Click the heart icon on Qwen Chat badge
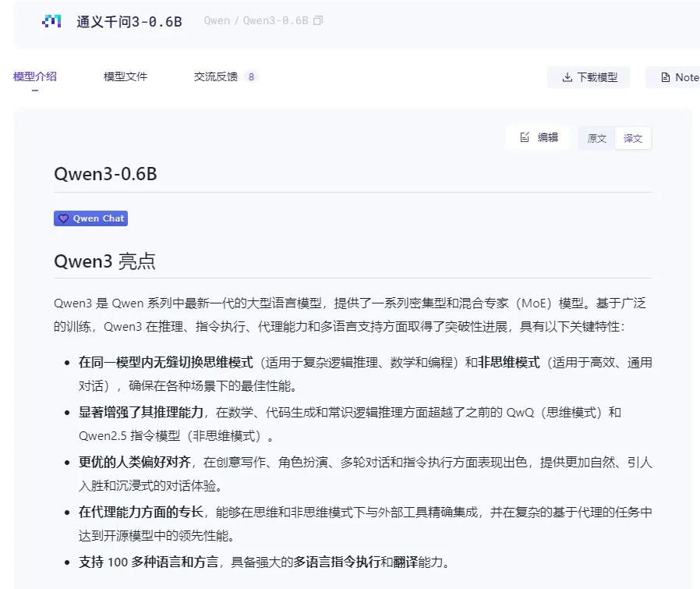Screen dimensions: 700x589 tap(65, 218)
